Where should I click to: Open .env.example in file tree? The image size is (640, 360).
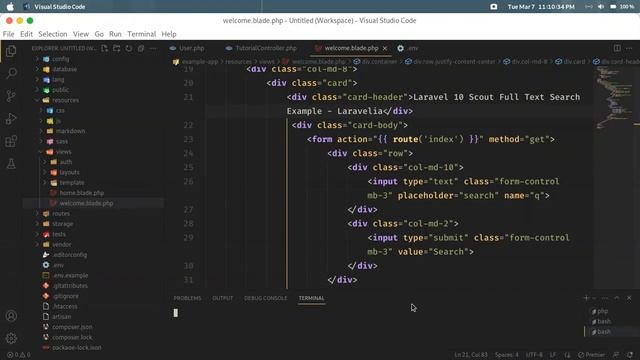click(70, 276)
